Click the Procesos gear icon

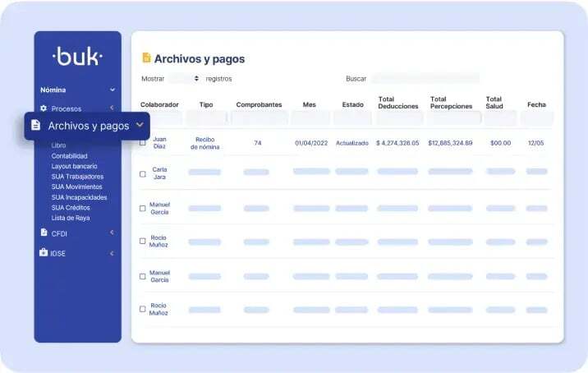click(44, 108)
